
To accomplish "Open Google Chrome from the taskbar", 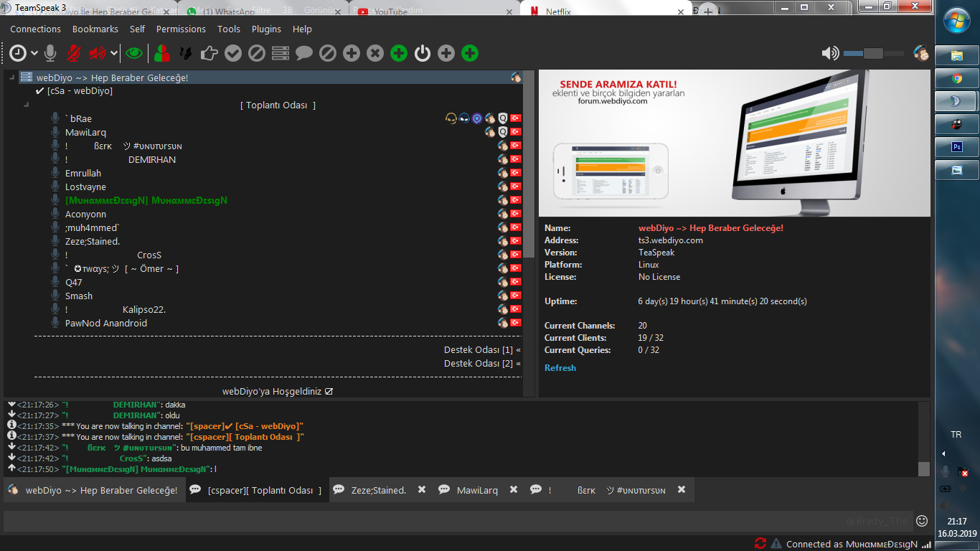I will [957, 79].
